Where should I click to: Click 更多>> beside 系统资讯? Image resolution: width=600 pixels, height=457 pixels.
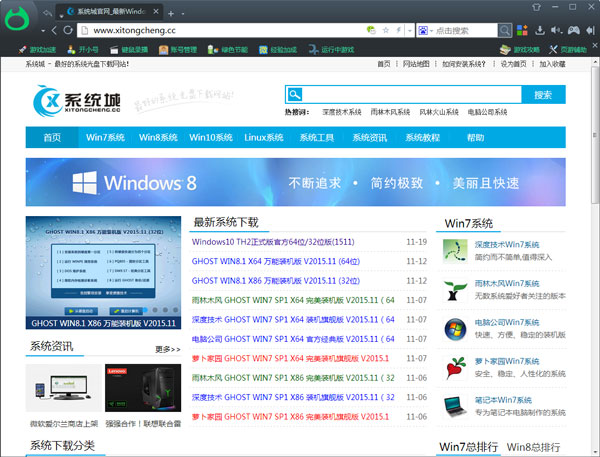[168, 349]
